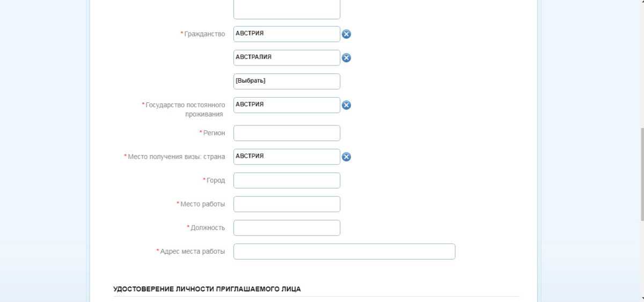Click the УДОСТОВЕРЕНИЕ ЛИЧНОСТИ ПРИГЛАШАЕМОГО ЛИЦА heading
This screenshot has width=644, height=302.
coord(207,289)
